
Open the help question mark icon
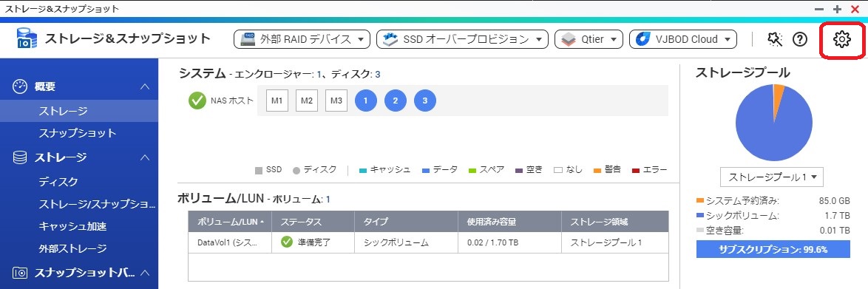(x=800, y=39)
